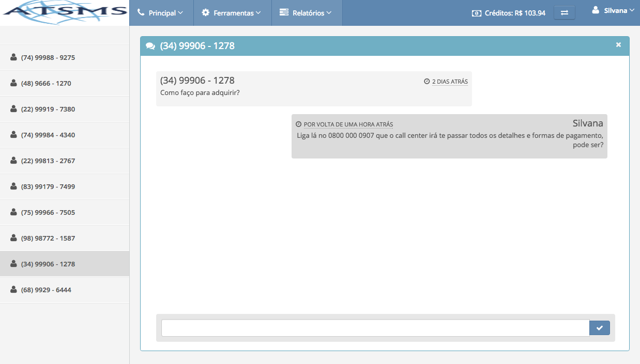
Task: Open chat for (68) 9929 - 6444
Action: (46, 290)
